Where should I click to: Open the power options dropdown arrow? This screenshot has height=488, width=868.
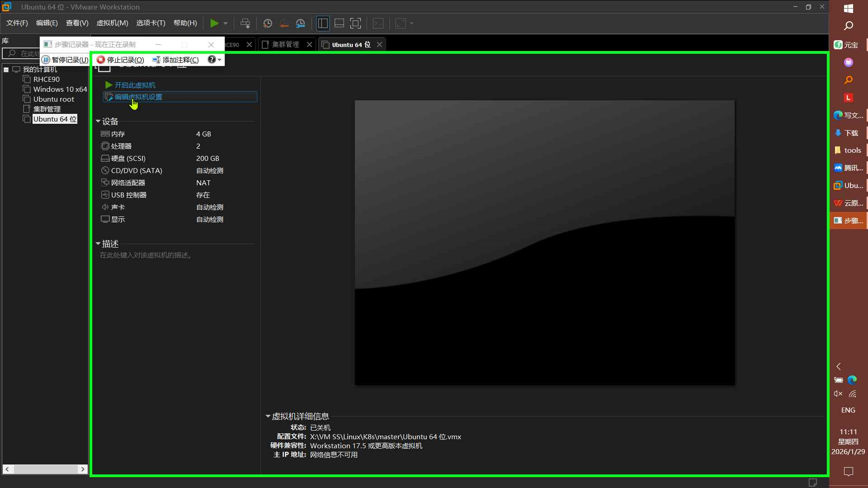point(226,23)
